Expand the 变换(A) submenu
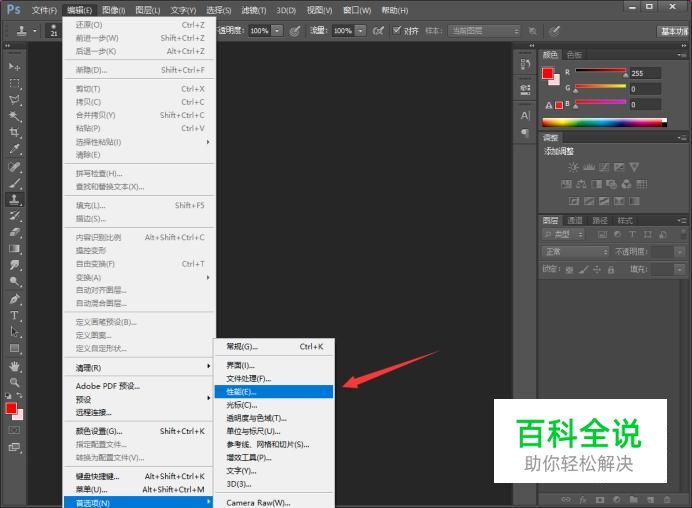The image size is (692, 508). pyautogui.click(x=139, y=277)
